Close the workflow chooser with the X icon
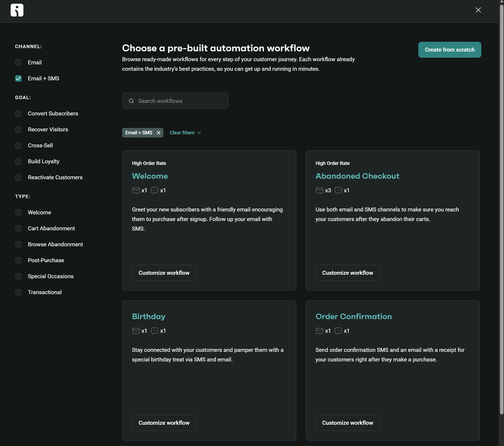The width and height of the screenshot is (504, 446). tap(478, 10)
